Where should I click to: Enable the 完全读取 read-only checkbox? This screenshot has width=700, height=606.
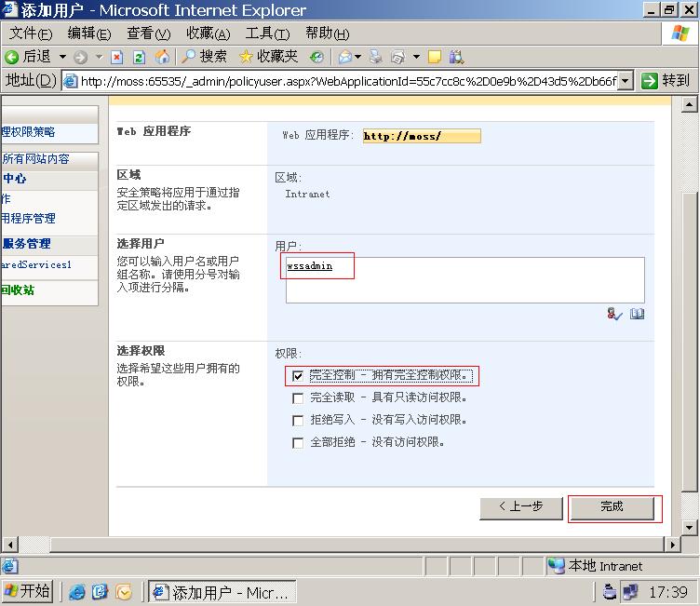click(x=298, y=398)
